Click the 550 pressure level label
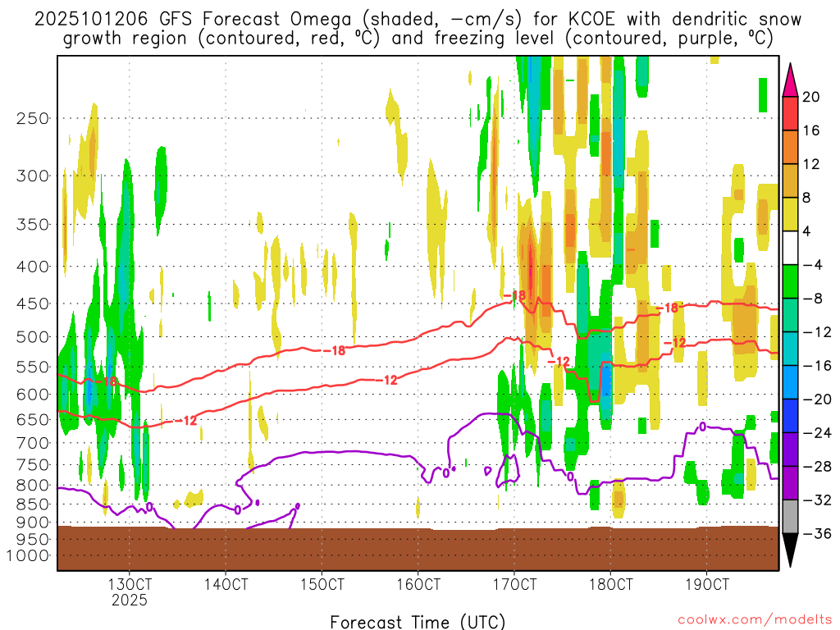Screen dimensions: 840x630 click(x=33, y=367)
